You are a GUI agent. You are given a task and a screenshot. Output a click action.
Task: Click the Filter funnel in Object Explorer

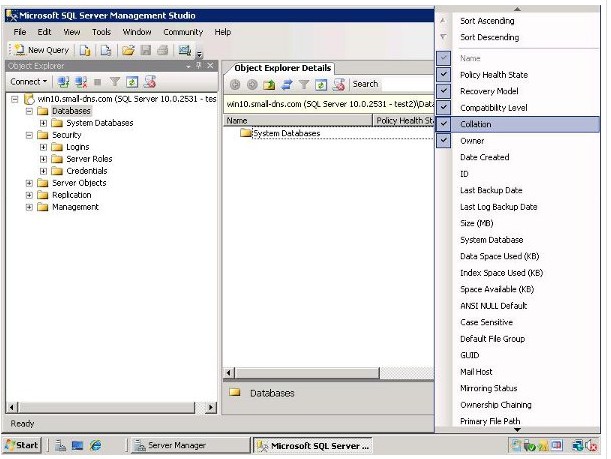tap(115, 82)
